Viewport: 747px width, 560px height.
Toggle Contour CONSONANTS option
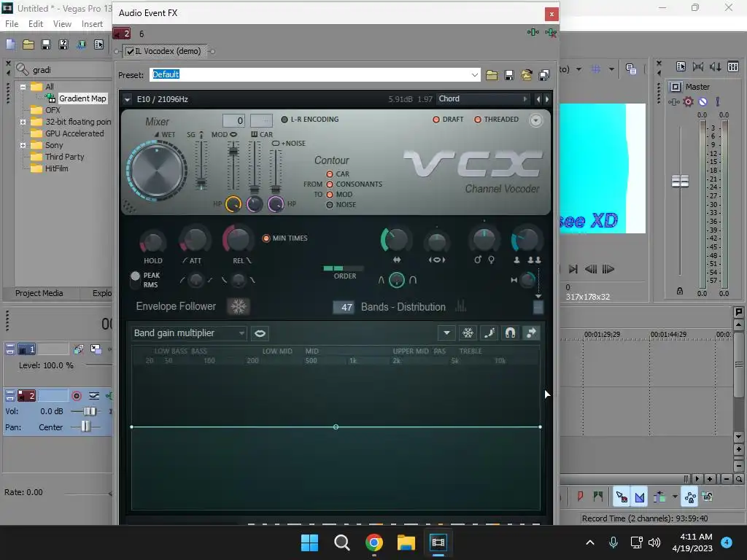tap(330, 184)
